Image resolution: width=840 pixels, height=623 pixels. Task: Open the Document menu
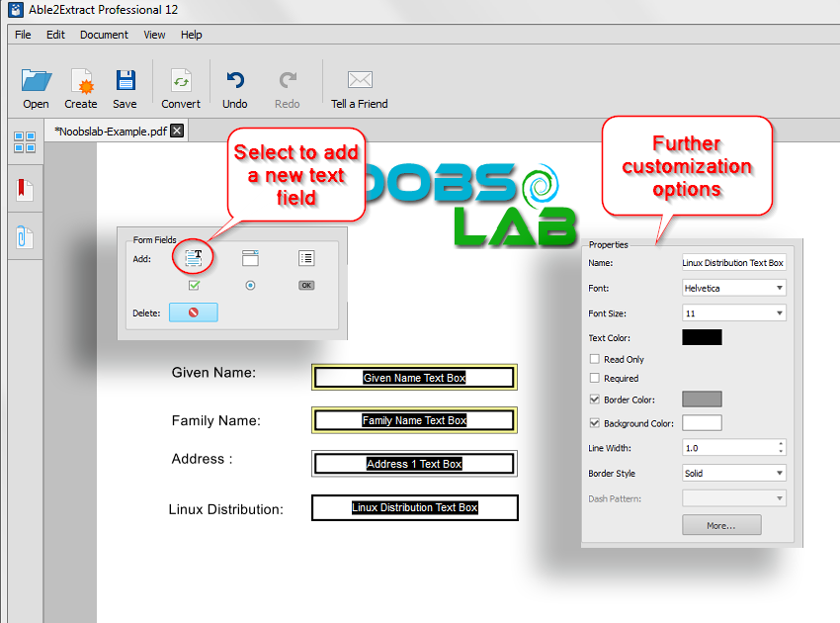coord(103,34)
